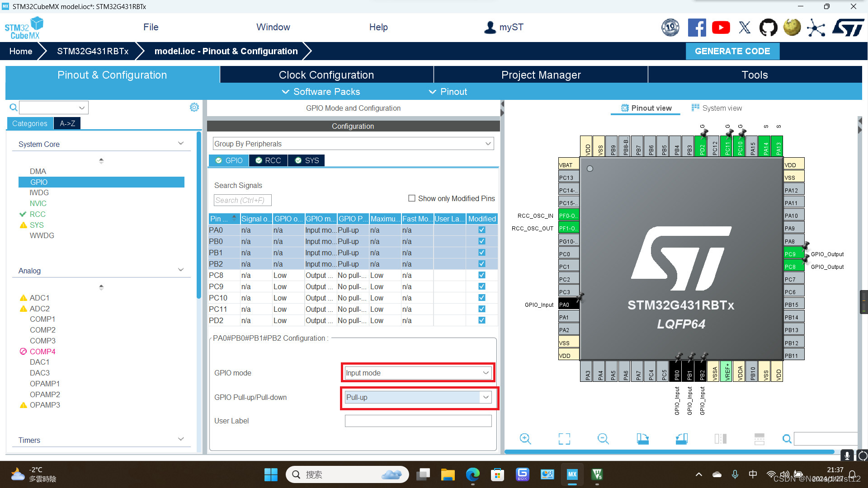Open the GPIO Pull-up/Pull-down dropdown
The image size is (868, 488).
pos(418,397)
